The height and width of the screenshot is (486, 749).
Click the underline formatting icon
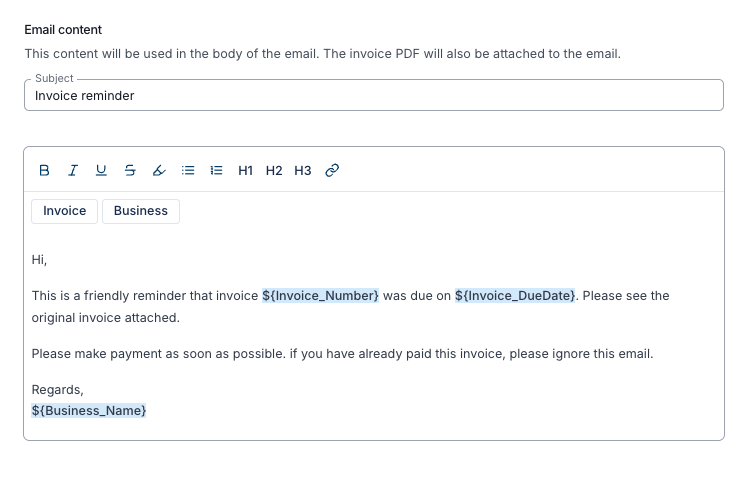pos(101,171)
